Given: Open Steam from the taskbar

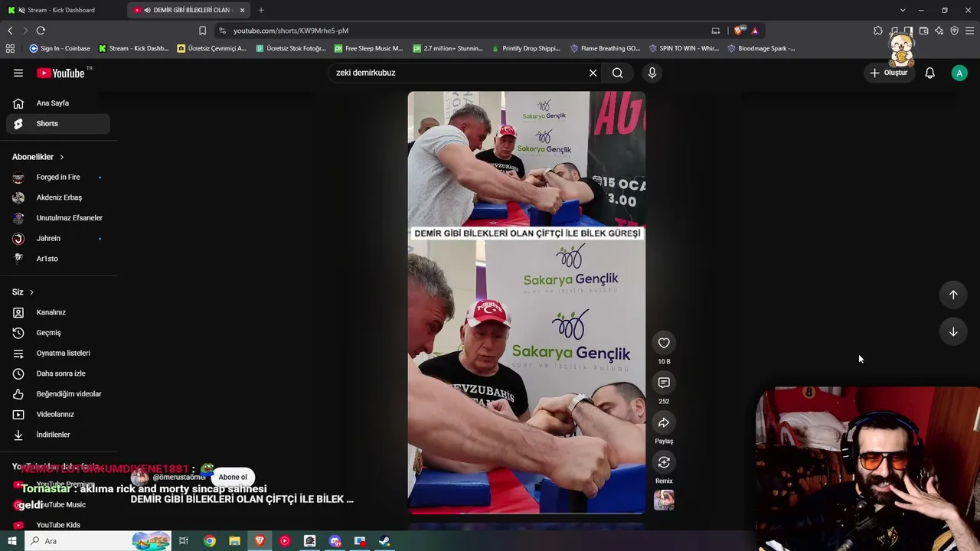Looking at the screenshot, I should pos(384,541).
